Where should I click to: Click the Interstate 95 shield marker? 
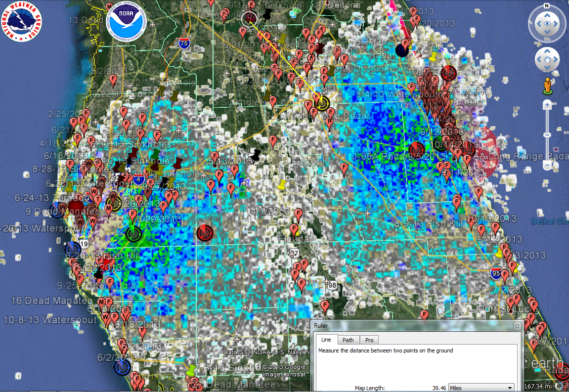click(x=496, y=272)
